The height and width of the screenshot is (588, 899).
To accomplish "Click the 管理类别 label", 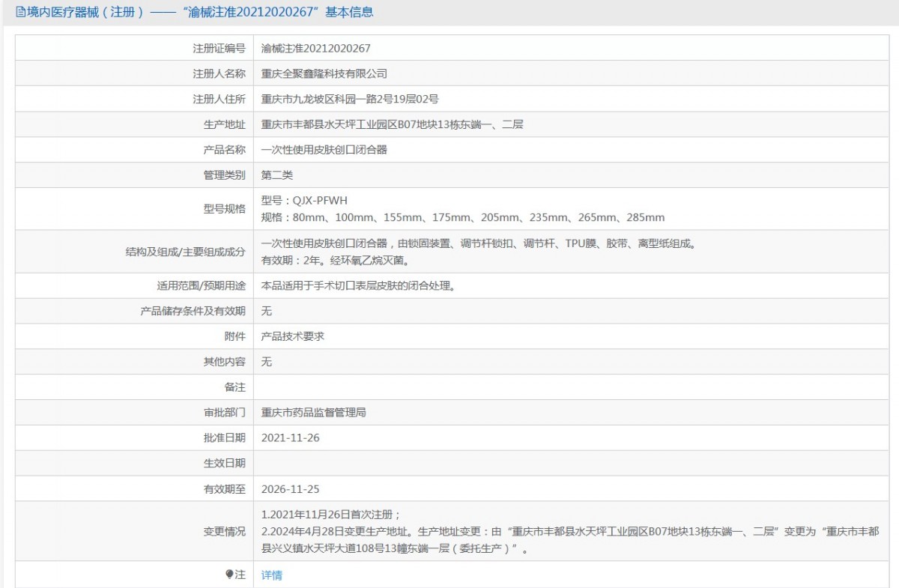I will tap(224, 175).
